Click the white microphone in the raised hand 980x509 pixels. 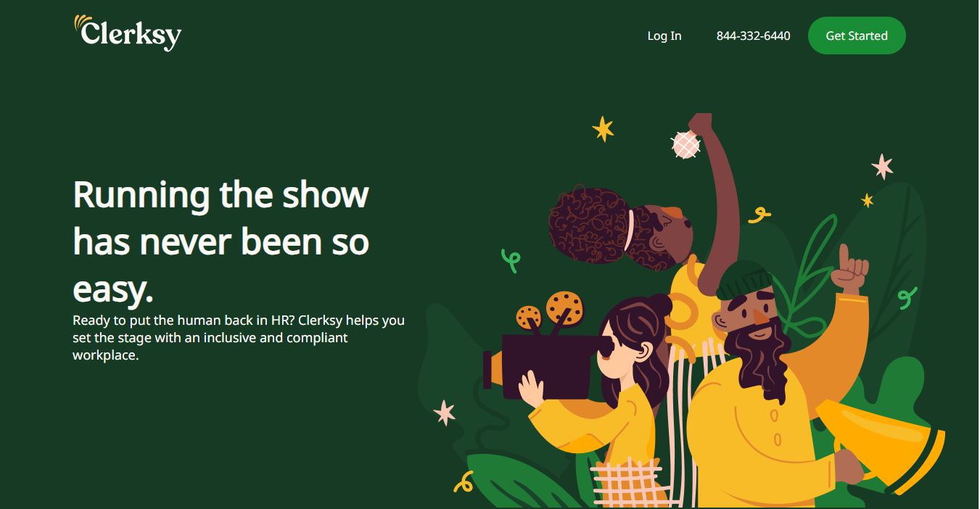coord(685,144)
